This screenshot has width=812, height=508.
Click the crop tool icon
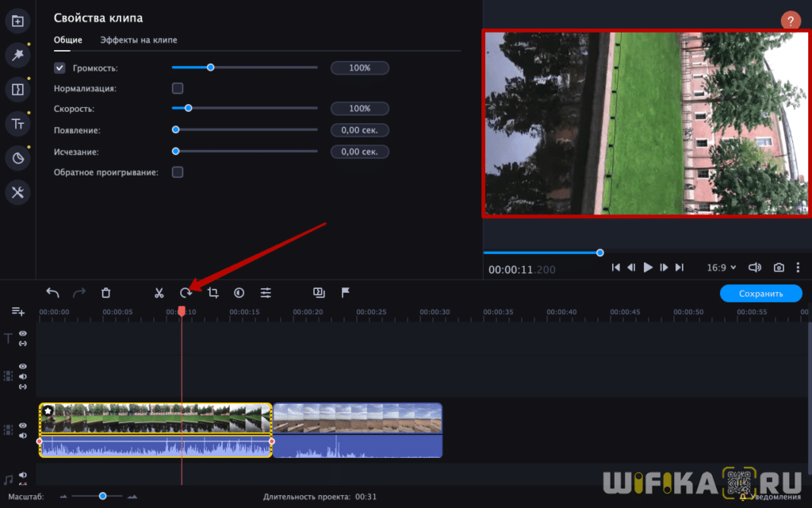[213, 293]
